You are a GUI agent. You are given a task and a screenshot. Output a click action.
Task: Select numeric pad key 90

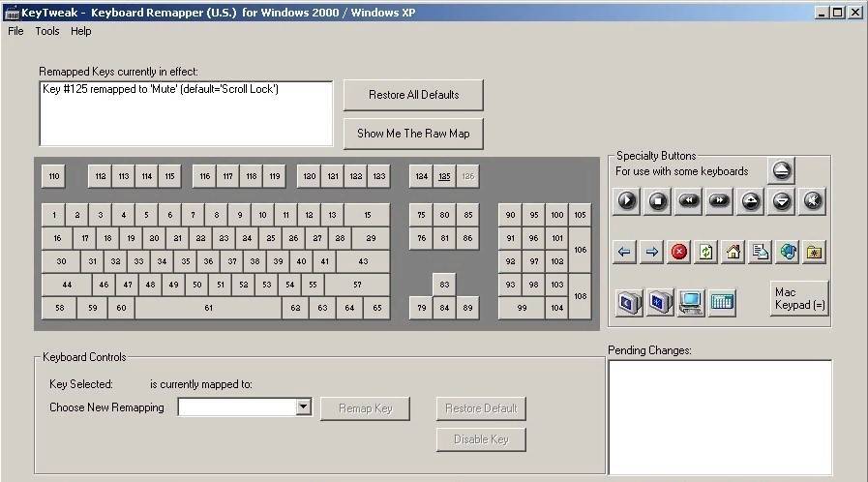(x=510, y=215)
